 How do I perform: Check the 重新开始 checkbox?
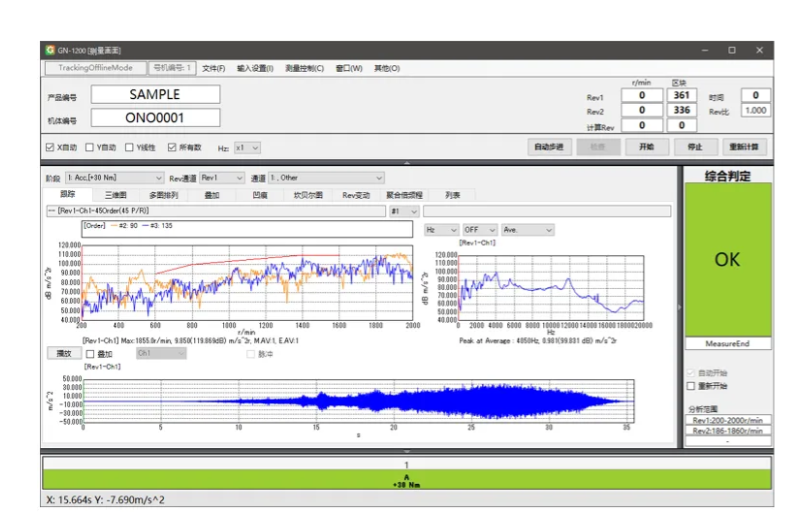pyautogui.click(x=691, y=385)
